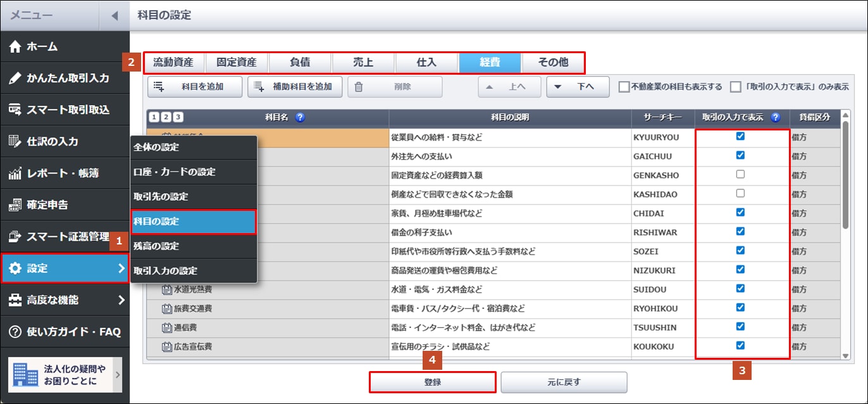Expand tree to level 3 button

point(178,117)
